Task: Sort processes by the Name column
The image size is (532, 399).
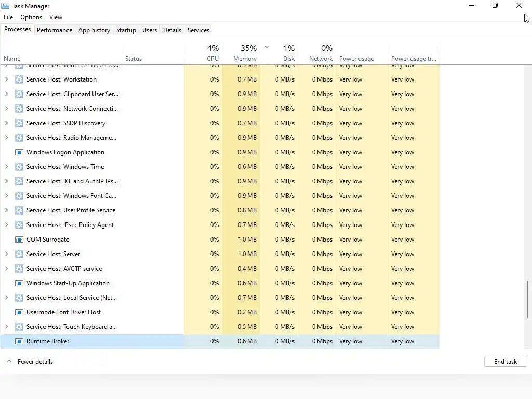Action: point(61,54)
